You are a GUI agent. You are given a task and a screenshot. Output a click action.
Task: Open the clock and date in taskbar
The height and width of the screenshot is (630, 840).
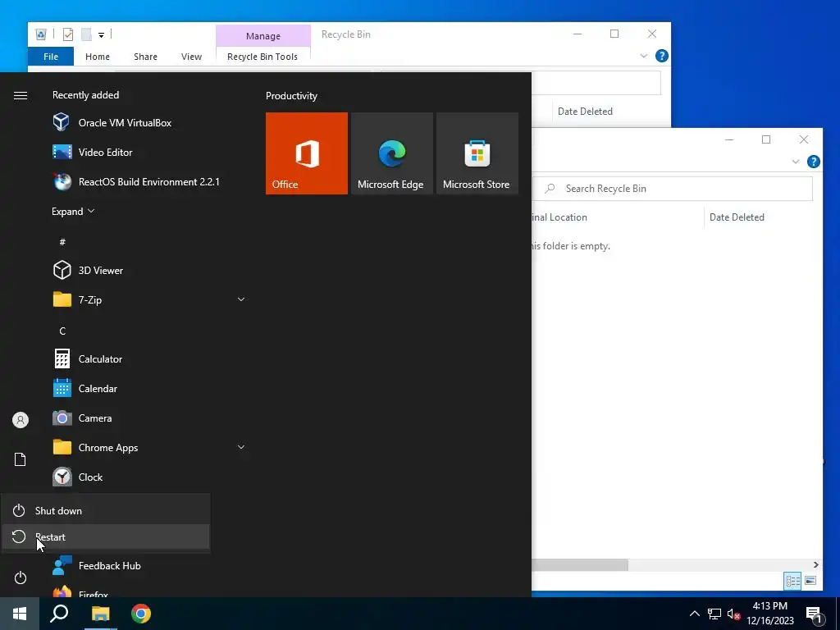click(x=769, y=614)
